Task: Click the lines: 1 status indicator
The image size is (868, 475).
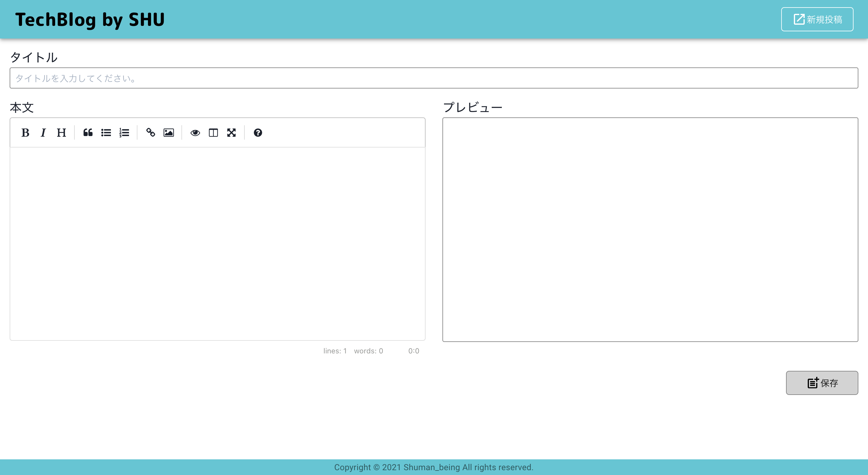Action: pyautogui.click(x=335, y=351)
